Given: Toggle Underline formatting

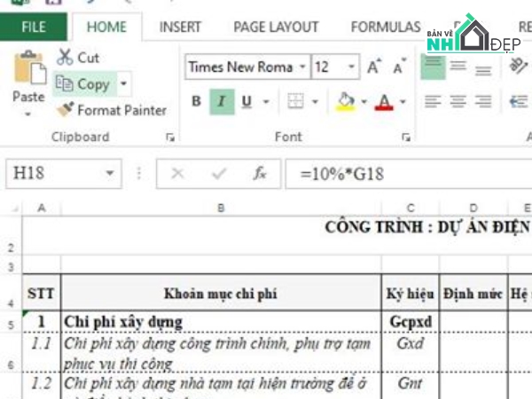Looking at the screenshot, I should click(x=246, y=101).
